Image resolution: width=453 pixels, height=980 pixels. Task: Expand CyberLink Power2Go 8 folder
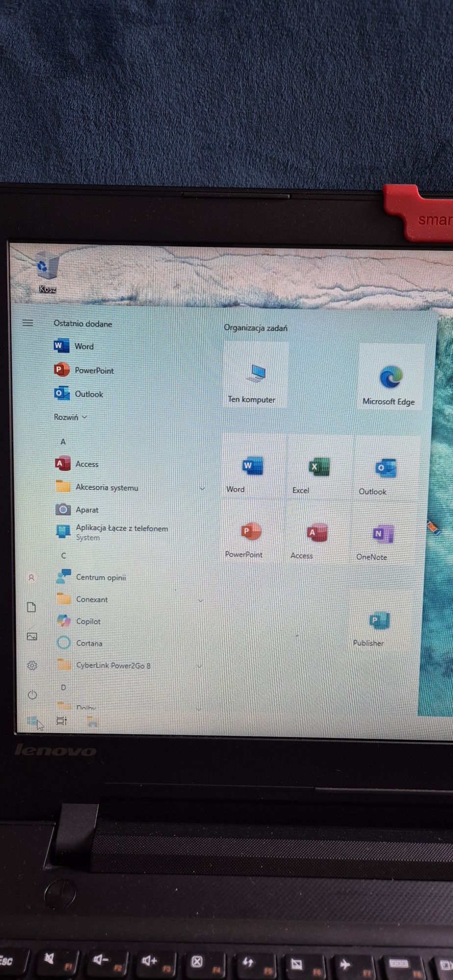[x=130, y=665]
